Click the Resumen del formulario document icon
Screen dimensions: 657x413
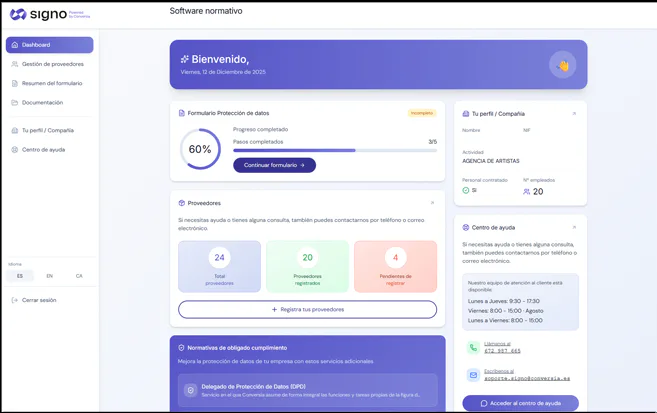15,83
